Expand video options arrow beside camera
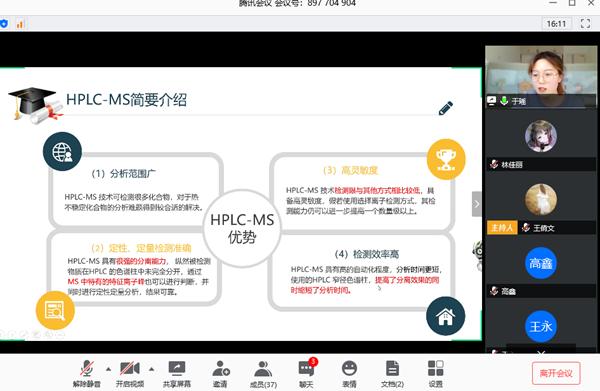The width and height of the screenshot is (600, 391). click(x=152, y=369)
